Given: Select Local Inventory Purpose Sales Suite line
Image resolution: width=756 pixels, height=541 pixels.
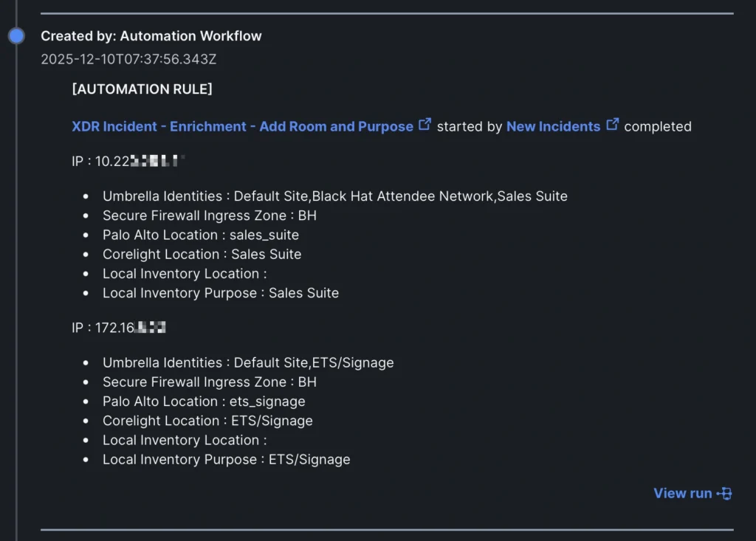Looking at the screenshot, I should (221, 292).
